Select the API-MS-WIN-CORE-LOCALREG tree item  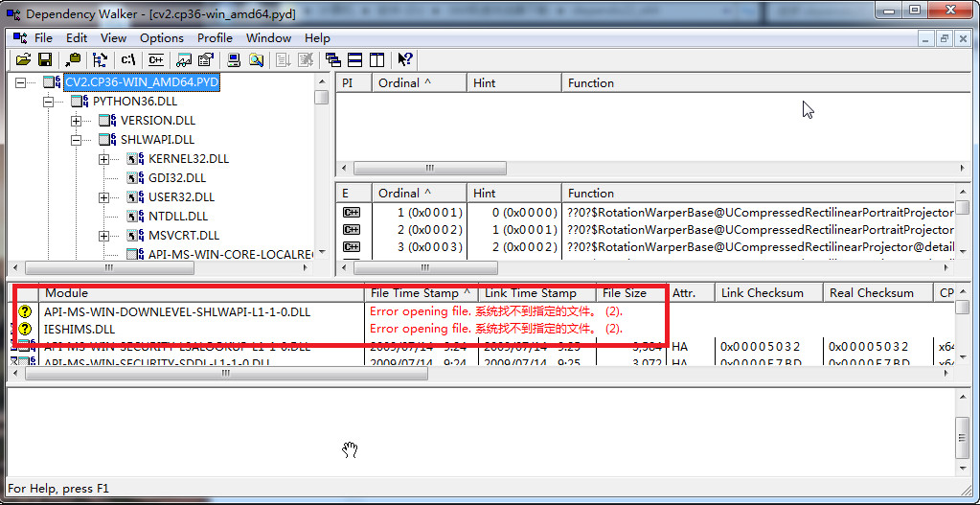(x=231, y=254)
